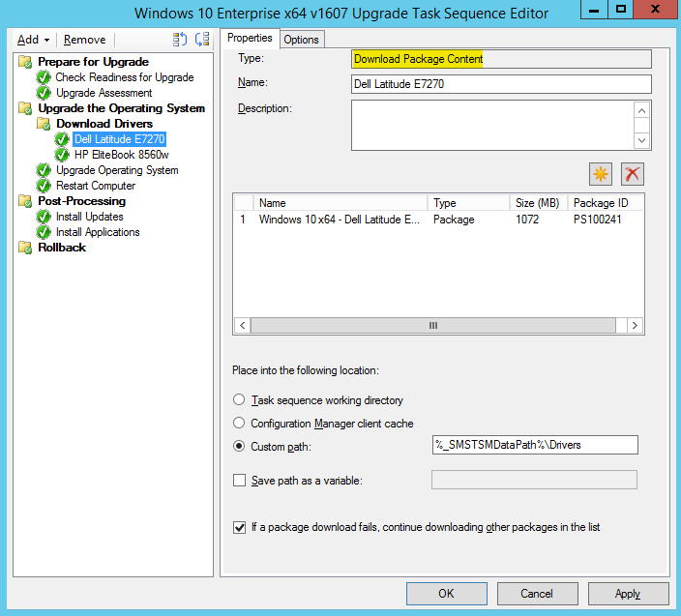This screenshot has width=681, height=616.
Task: Select the Install Updates step
Action: point(90,217)
